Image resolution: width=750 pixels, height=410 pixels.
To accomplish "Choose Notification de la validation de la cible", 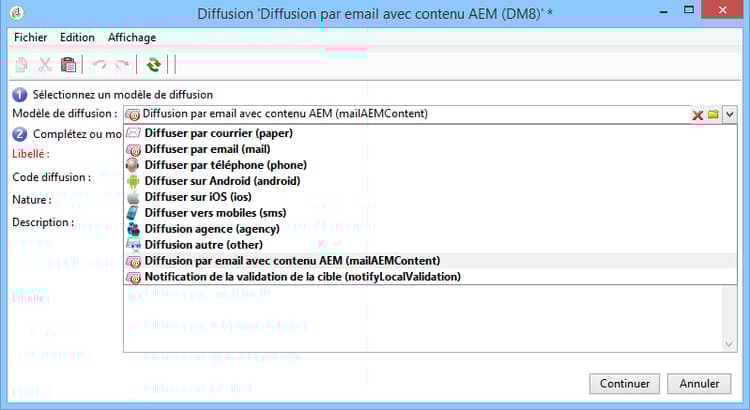I will [430, 277].
